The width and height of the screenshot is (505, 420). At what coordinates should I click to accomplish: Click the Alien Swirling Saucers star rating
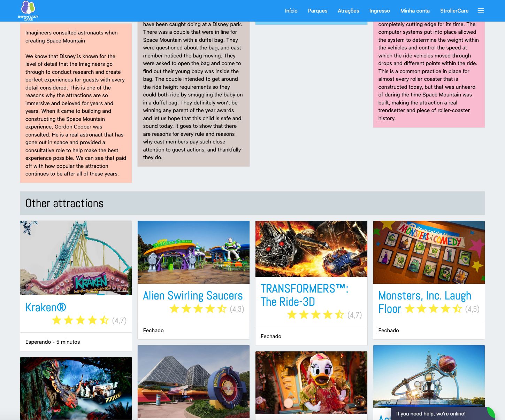coord(198,309)
